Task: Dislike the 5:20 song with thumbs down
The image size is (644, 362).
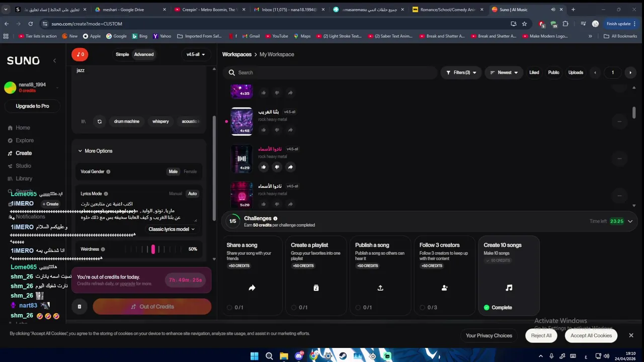Action: point(277,204)
